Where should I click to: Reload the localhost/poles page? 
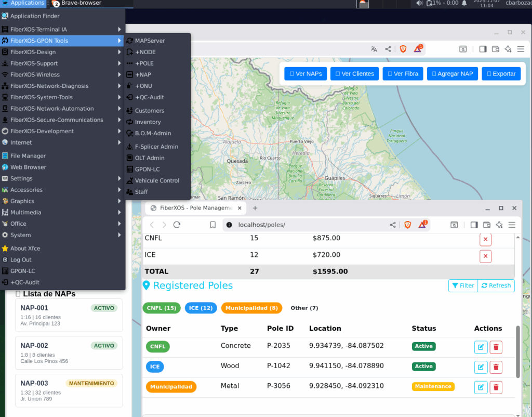point(177,225)
